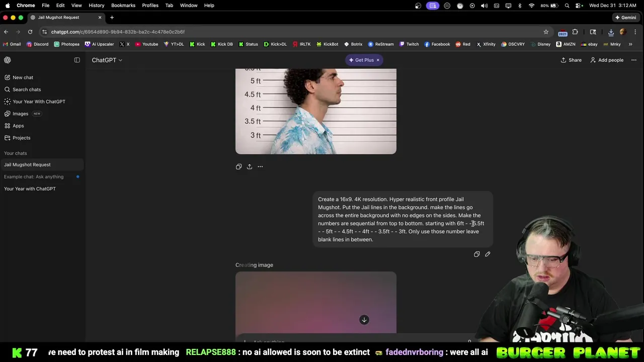
Task: Open Chrome extensions puzzle icon
Action: (575, 32)
